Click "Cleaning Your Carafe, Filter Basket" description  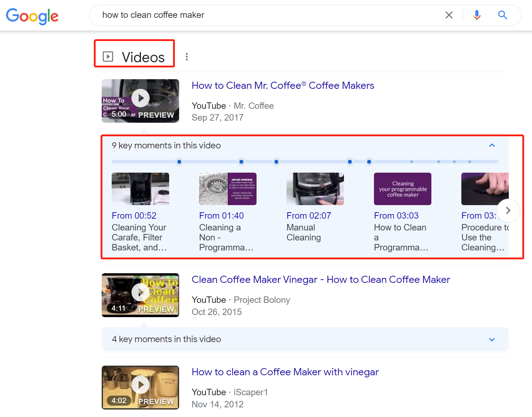[x=139, y=238]
